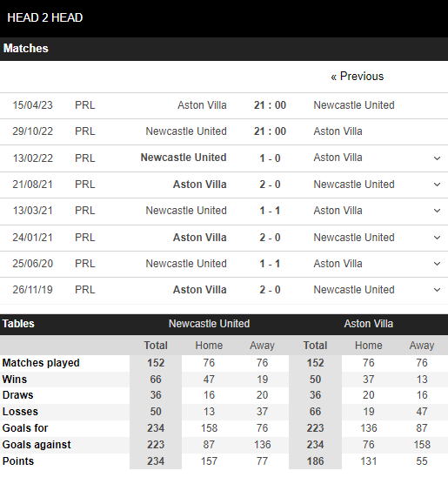Expand the 21/08/21 match details chevron
This screenshot has width=448, height=484.
click(x=437, y=185)
